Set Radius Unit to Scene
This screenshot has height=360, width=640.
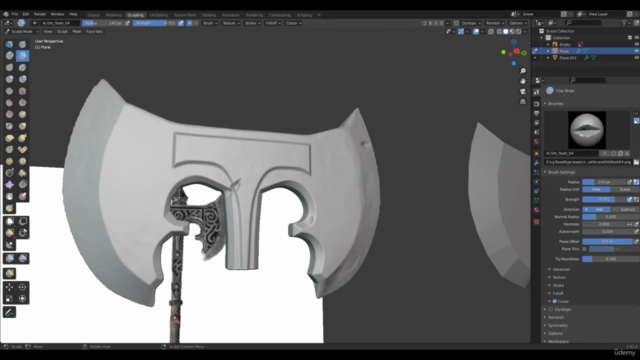tap(625, 189)
